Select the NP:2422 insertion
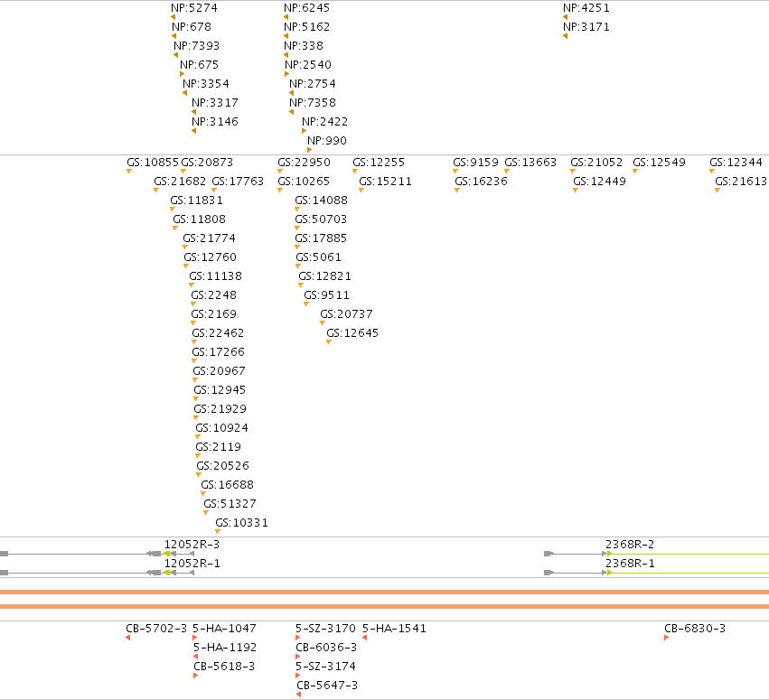This screenshot has height=700, width=769. tap(324, 122)
